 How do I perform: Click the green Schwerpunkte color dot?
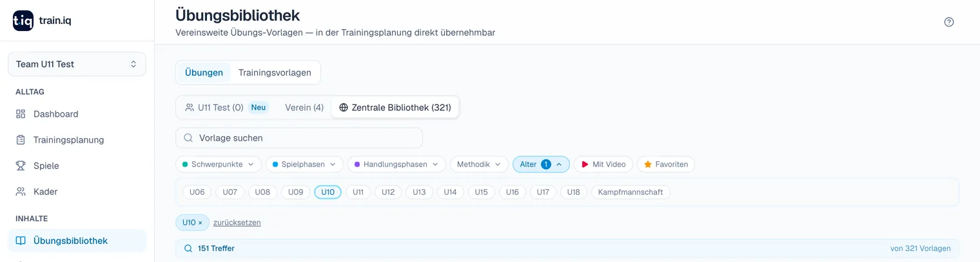(x=185, y=165)
